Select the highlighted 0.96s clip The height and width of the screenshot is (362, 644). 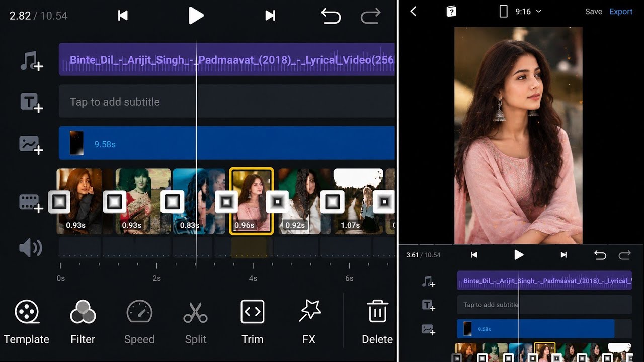[252, 202]
